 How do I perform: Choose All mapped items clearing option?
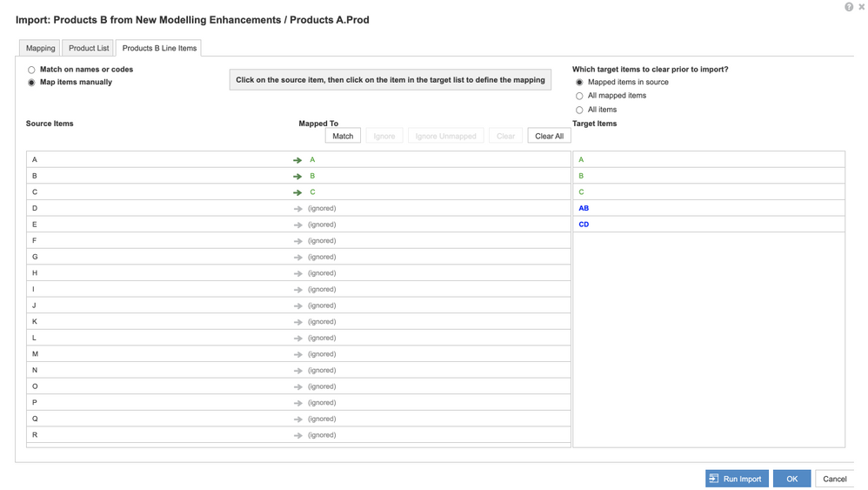click(580, 96)
